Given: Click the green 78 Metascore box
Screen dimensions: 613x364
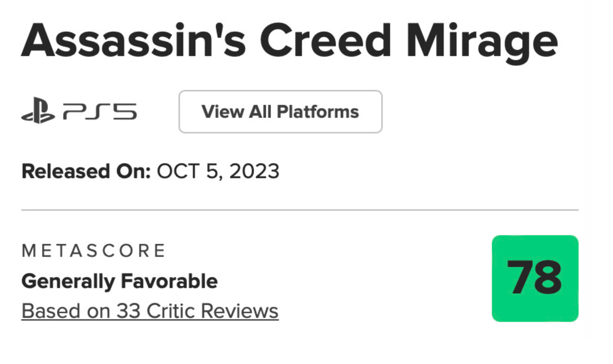Looking at the screenshot, I should 535,278.
